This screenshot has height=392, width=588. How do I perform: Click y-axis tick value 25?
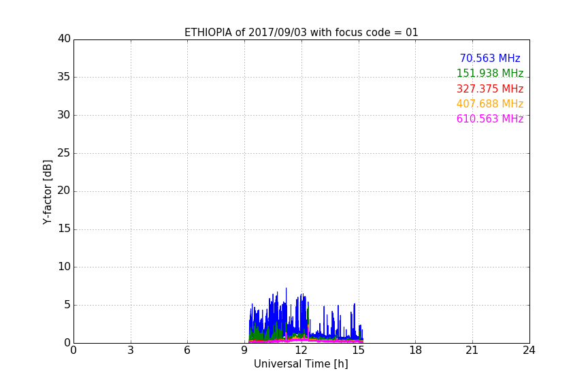tap(64, 153)
